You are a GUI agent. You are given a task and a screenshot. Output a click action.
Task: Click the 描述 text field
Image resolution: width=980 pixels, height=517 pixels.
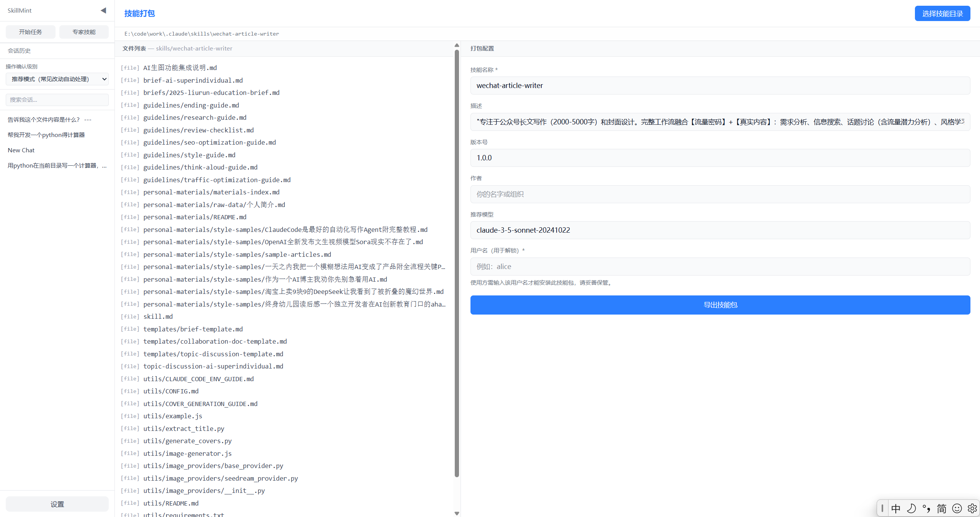pos(720,122)
